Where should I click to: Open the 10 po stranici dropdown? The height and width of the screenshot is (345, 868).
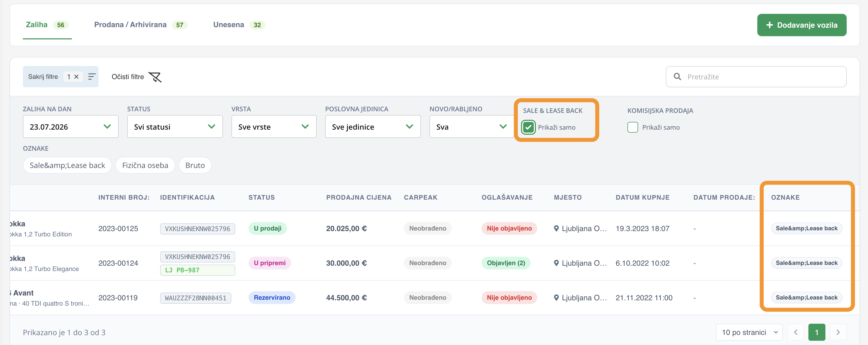click(749, 332)
